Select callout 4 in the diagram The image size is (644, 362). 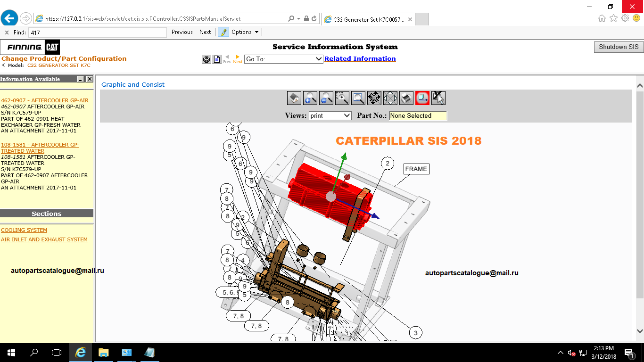pyautogui.click(x=242, y=260)
